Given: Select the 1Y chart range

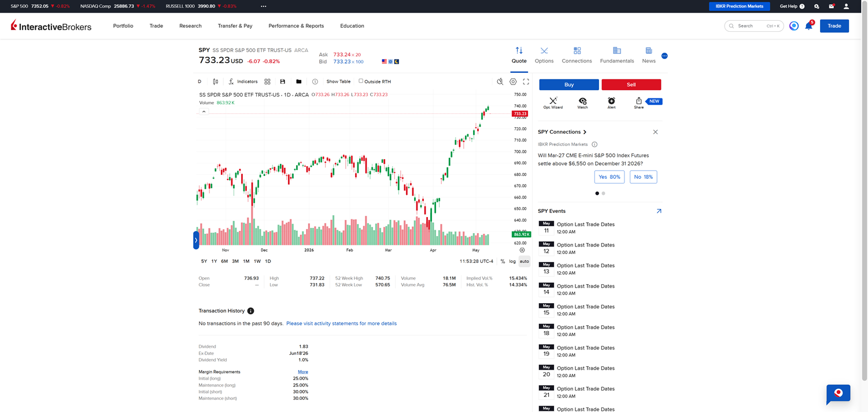Looking at the screenshot, I should click(214, 262).
